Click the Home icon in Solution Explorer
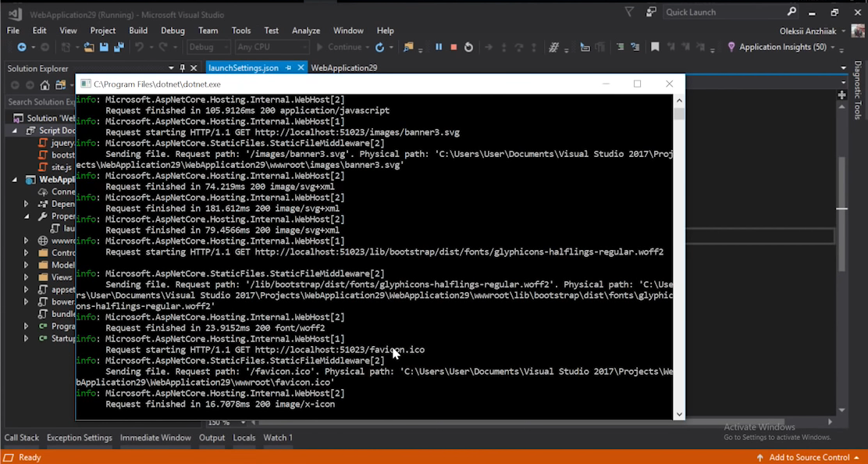868x464 pixels. click(x=44, y=84)
